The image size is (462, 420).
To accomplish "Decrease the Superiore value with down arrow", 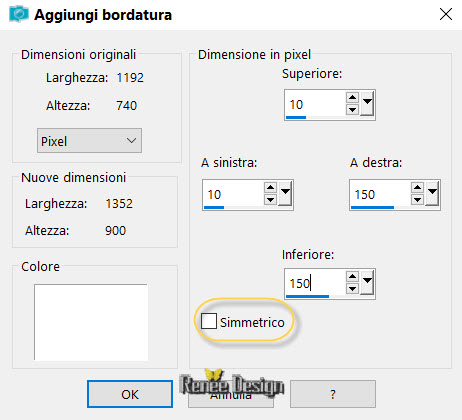I will tap(352, 109).
